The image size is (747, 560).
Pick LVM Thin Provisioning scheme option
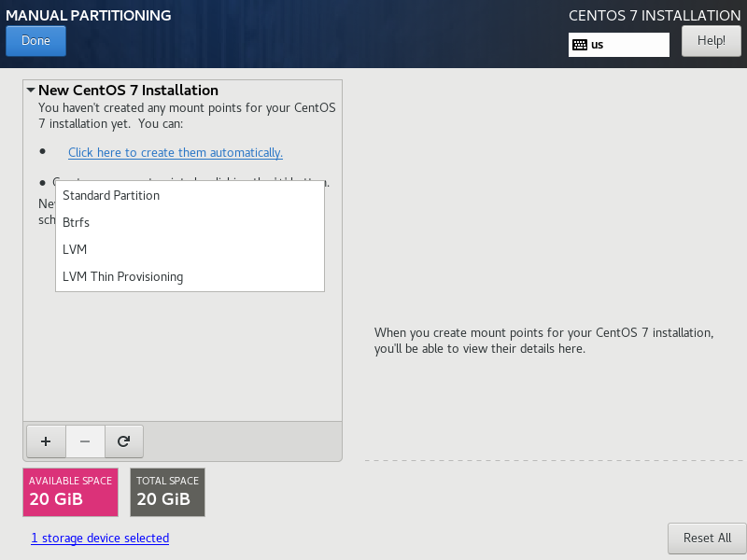point(190,276)
